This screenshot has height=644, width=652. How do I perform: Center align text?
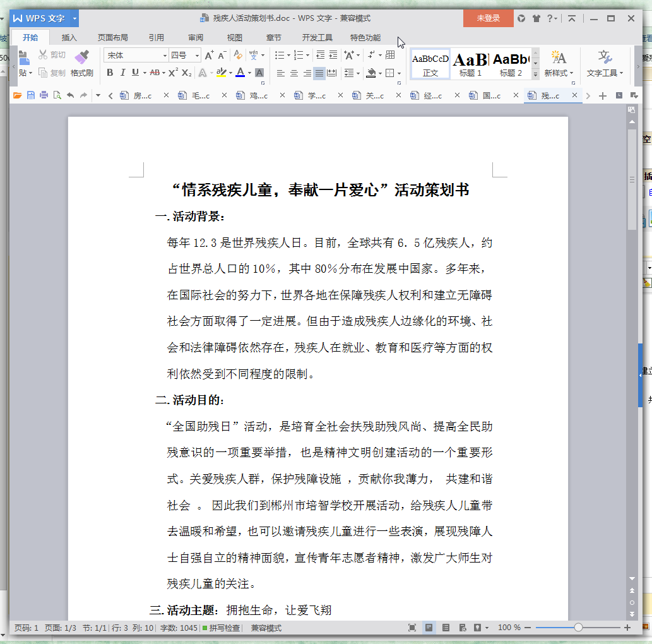[x=294, y=73]
